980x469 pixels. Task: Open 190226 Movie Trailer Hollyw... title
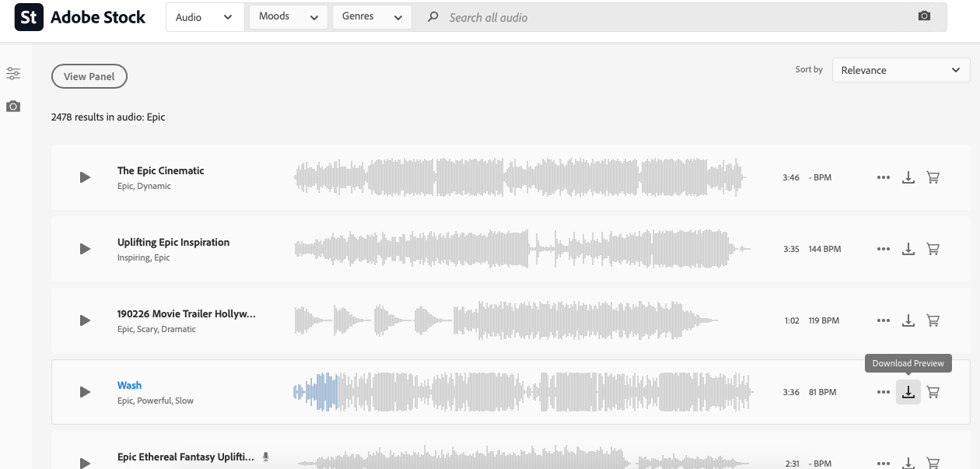tap(187, 313)
